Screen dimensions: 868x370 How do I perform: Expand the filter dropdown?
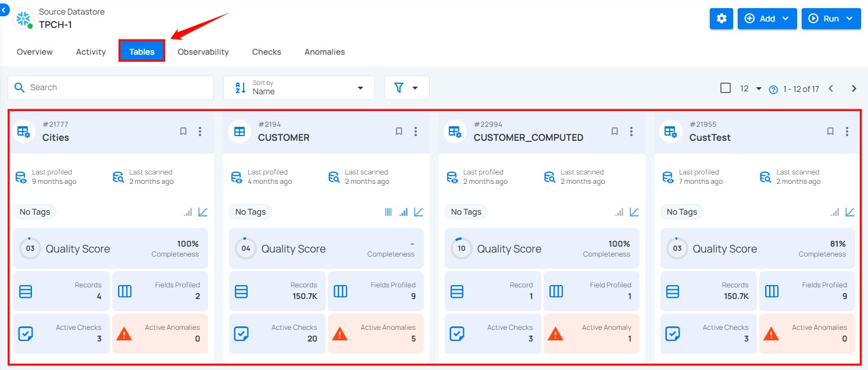coord(406,88)
